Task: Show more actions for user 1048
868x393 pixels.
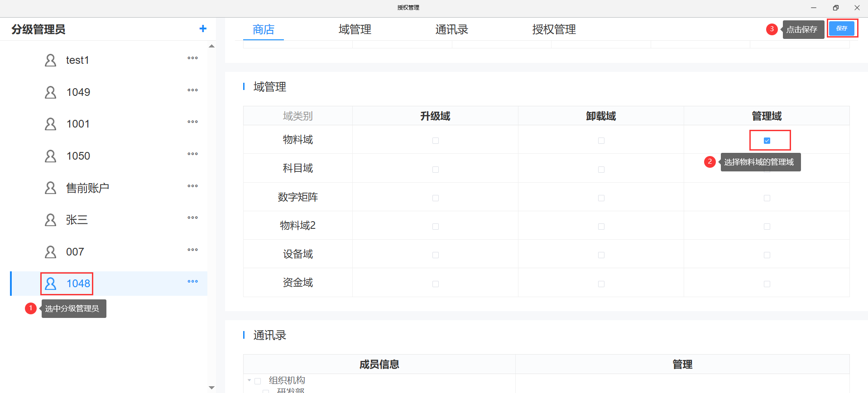Action: pyautogui.click(x=192, y=282)
